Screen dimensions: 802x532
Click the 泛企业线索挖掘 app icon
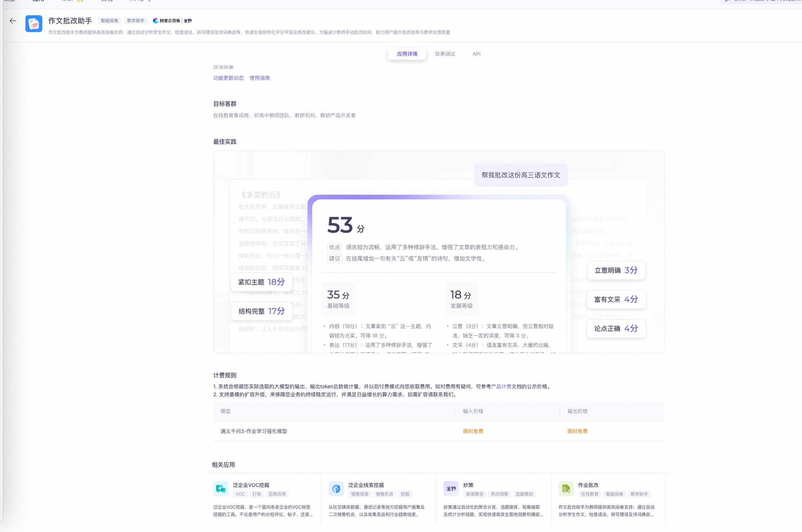coord(336,489)
